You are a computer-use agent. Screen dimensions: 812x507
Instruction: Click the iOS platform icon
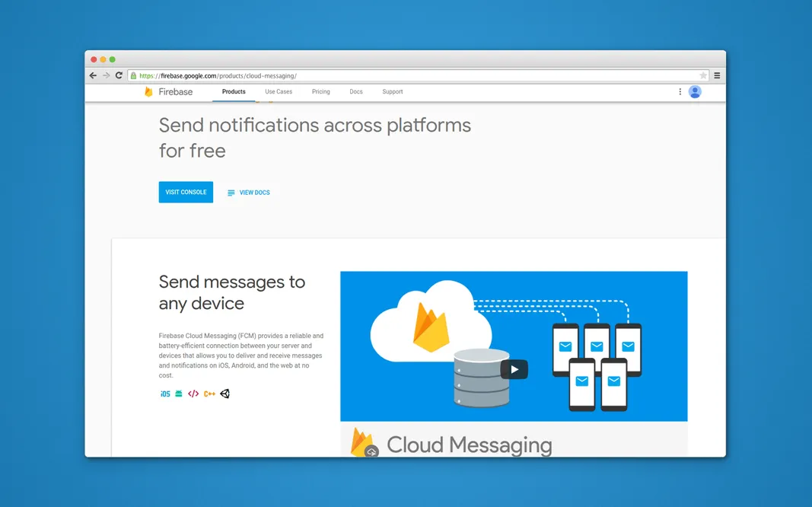165,394
